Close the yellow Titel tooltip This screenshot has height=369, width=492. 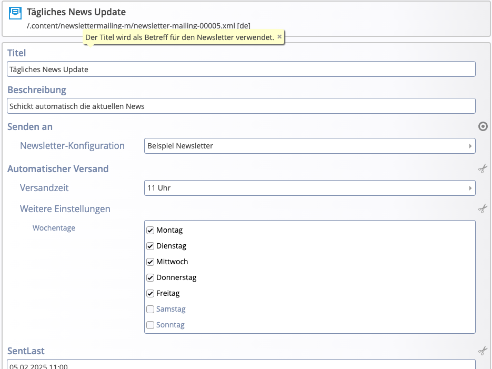(279, 37)
